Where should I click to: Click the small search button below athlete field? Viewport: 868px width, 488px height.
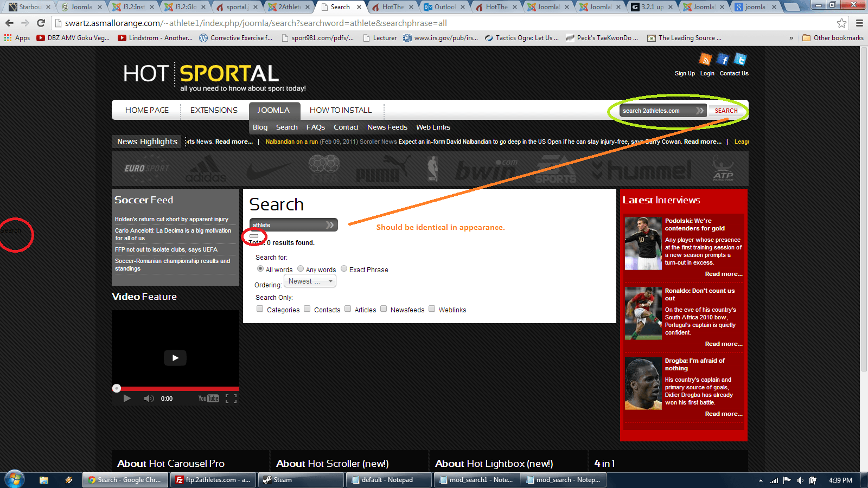pos(254,236)
